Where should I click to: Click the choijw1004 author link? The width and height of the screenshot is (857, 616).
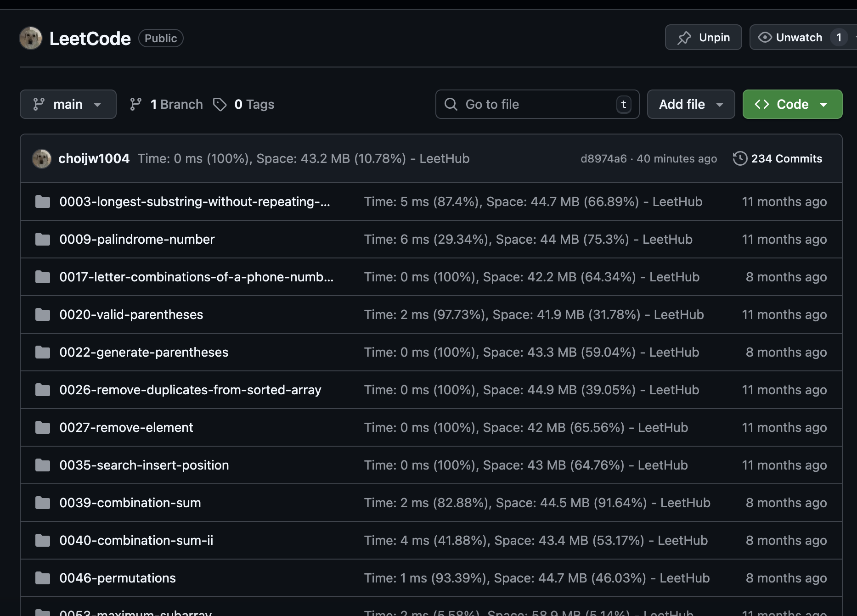(x=94, y=158)
